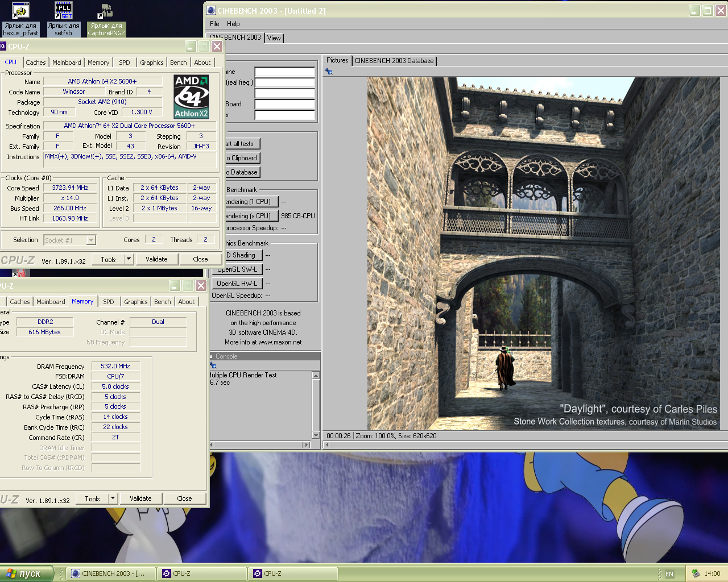Open the setfsb desktop shortcut icon

pos(63,19)
